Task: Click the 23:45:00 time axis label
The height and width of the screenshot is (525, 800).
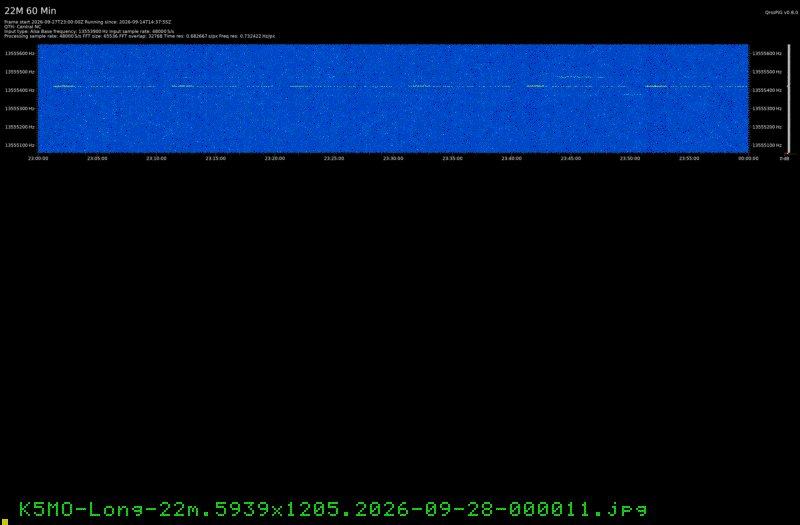Action: (x=570, y=158)
